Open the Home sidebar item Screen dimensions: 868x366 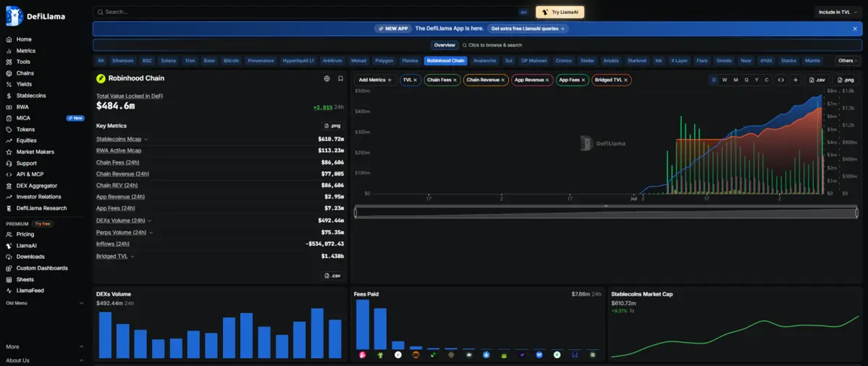pyautogui.click(x=19, y=39)
